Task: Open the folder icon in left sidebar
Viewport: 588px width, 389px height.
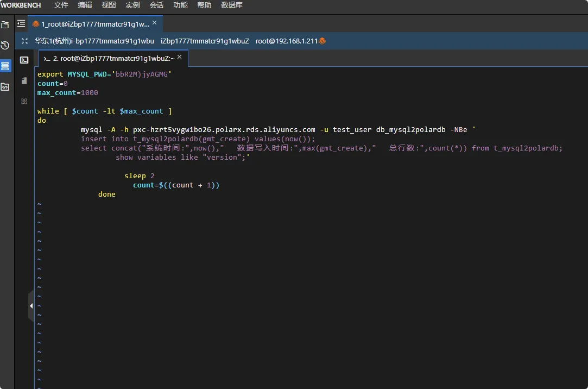Action: pos(5,24)
